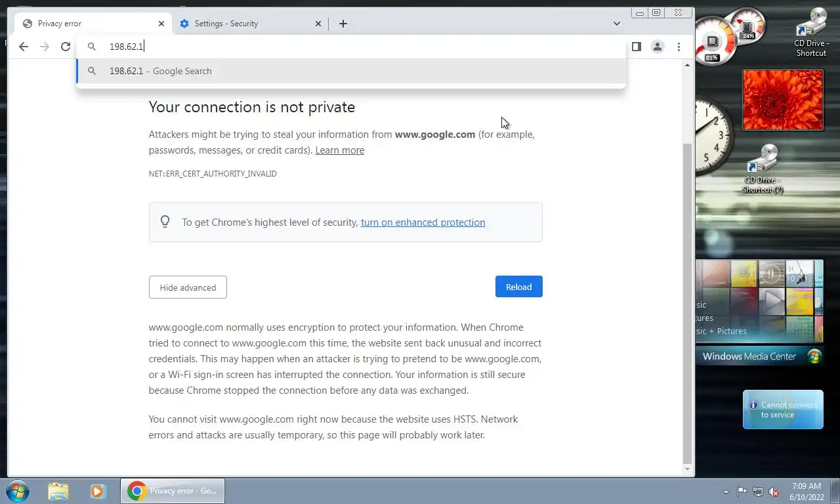Show hidden system tray icons
Viewport: 840px width, 504px height.
click(726, 491)
